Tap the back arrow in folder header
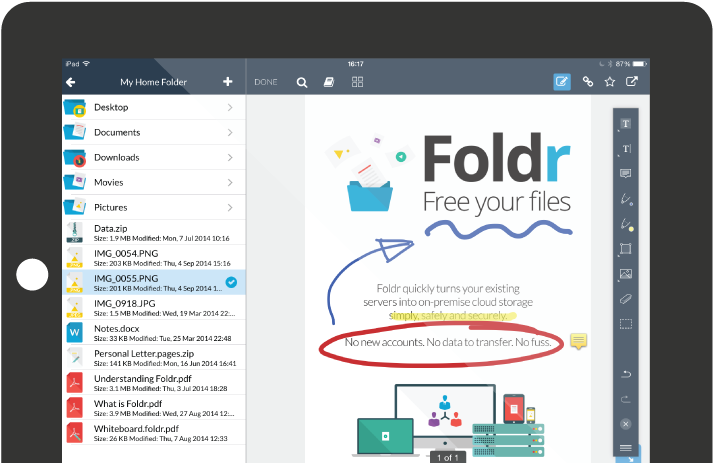 (x=71, y=82)
